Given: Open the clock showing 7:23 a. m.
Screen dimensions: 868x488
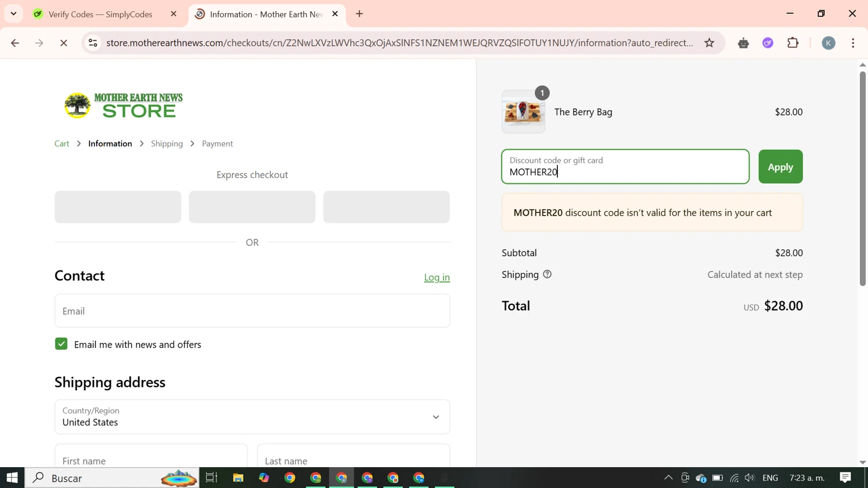Looking at the screenshot, I should point(807,478).
